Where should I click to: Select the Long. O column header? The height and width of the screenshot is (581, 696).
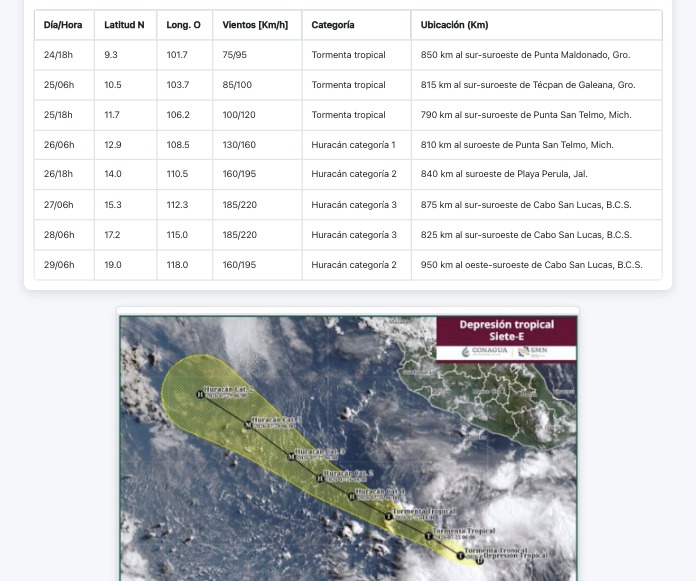183,25
